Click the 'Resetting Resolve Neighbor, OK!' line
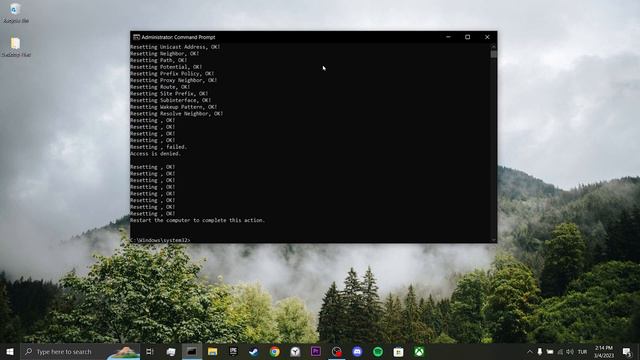Screen dimensions: 640x360 pos(177,113)
